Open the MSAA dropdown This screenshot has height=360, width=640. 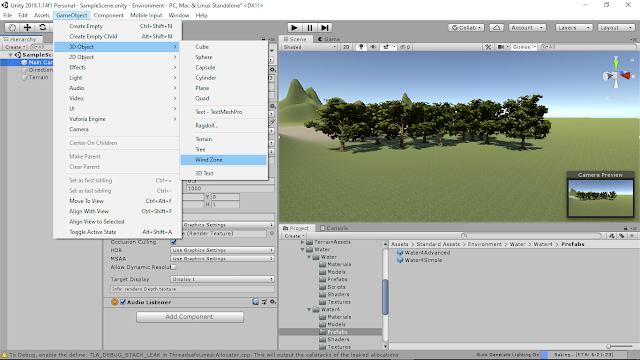(222, 258)
